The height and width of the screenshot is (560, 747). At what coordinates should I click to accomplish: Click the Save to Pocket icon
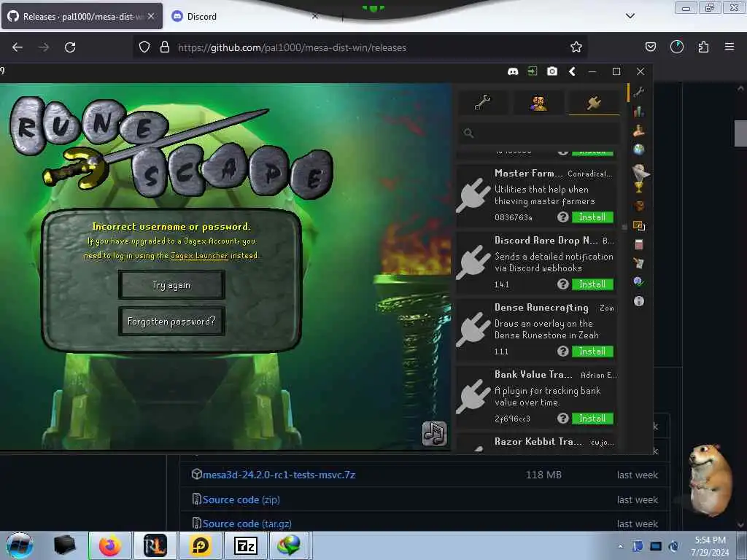(x=650, y=47)
